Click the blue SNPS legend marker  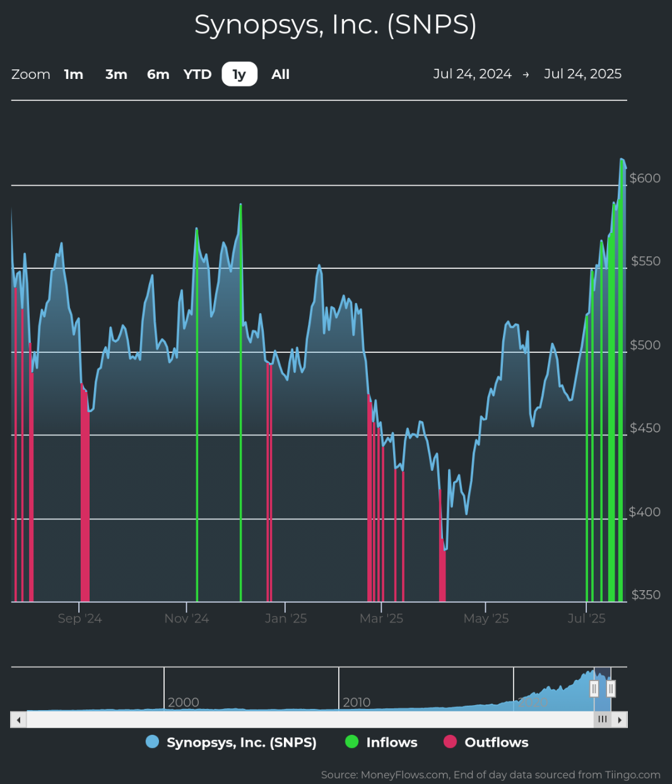[x=152, y=742]
